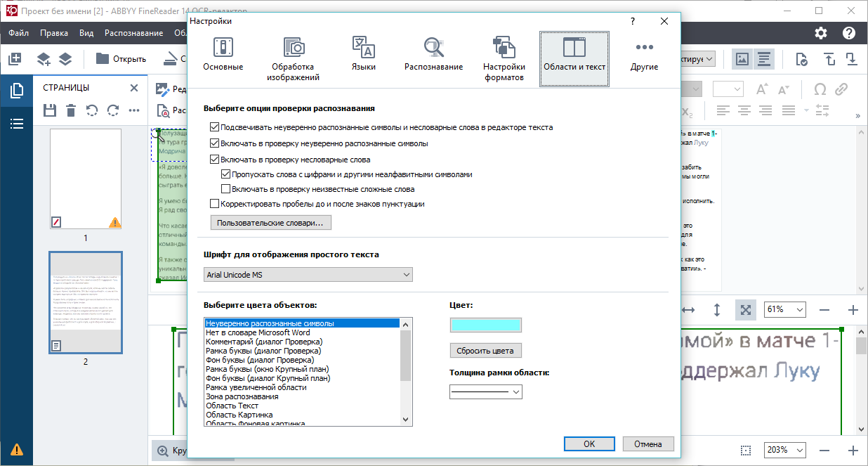Expand the 61% zoom level dropdown
This screenshot has width=868, height=466.
(x=785, y=309)
